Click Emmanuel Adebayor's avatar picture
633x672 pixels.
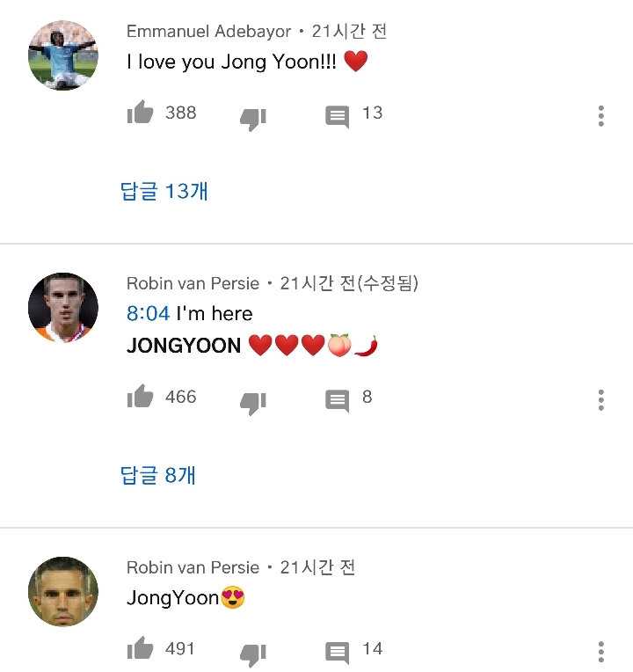pos(63,55)
